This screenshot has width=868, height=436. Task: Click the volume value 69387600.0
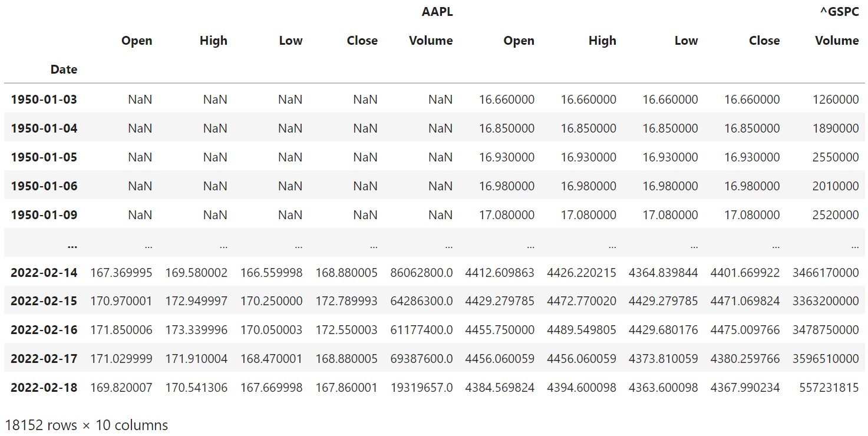(x=422, y=359)
